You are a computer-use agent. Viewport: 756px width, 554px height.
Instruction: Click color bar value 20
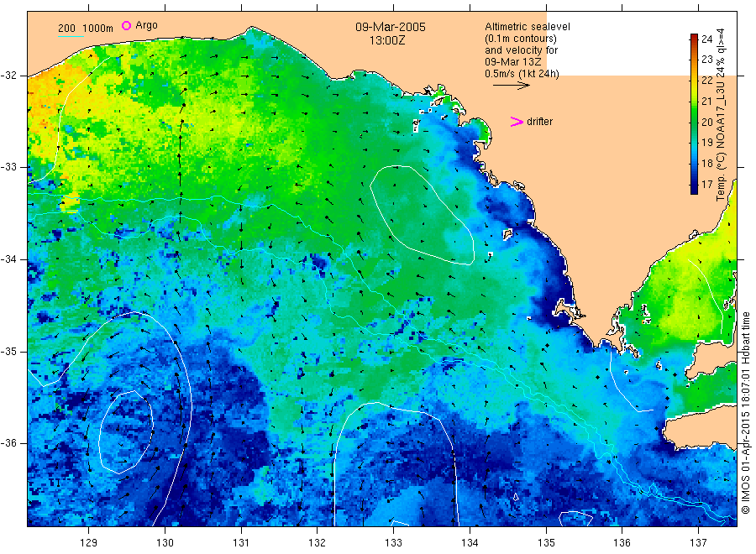(x=706, y=122)
